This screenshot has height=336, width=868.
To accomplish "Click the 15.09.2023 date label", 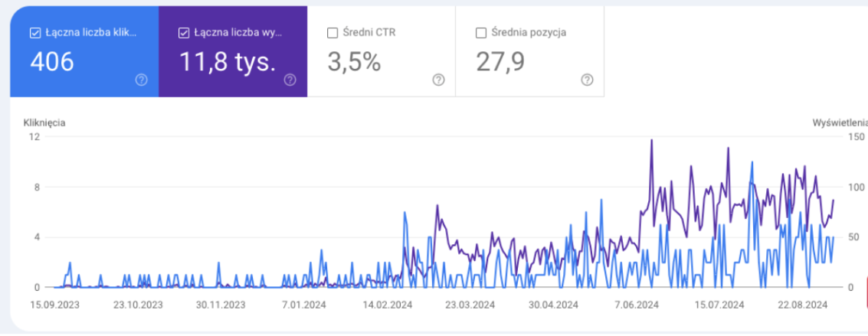I will tap(55, 304).
